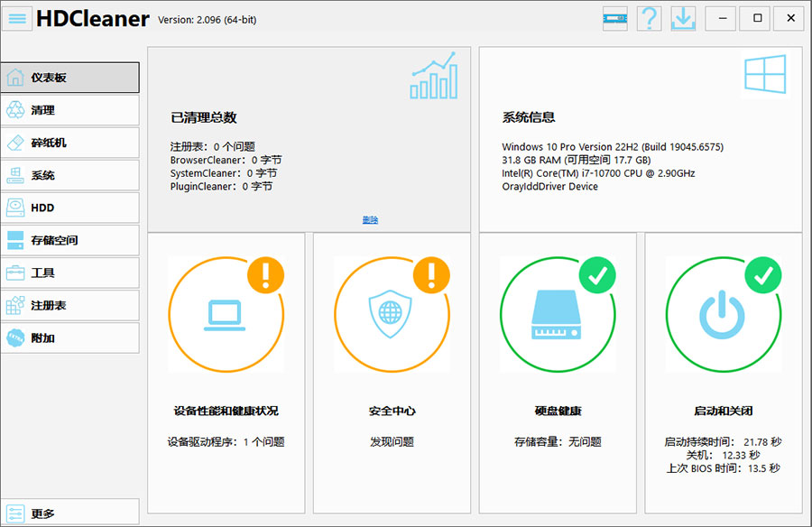Click warning badge on 安全中心 tile
The height and width of the screenshot is (527, 812).
click(x=431, y=275)
